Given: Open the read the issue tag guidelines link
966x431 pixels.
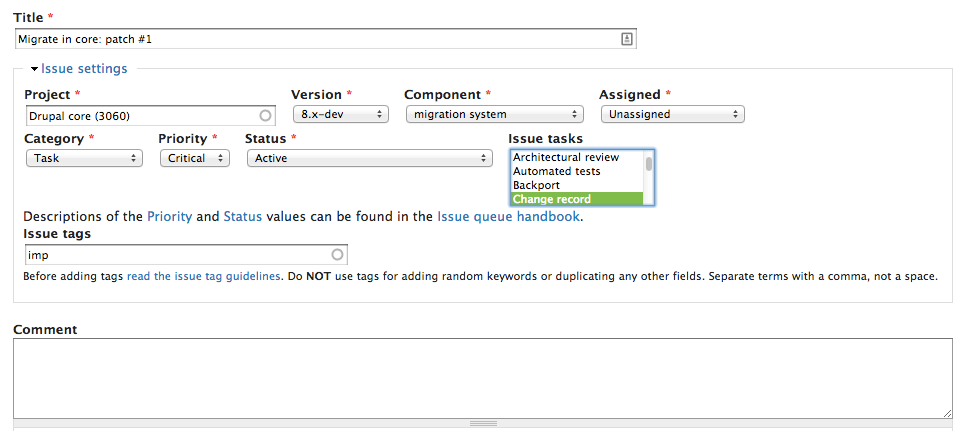Looking at the screenshot, I should tap(203, 277).
